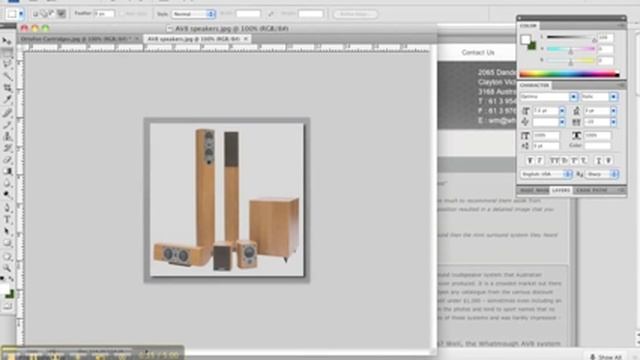Image resolution: width=640 pixels, height=360 pixels.
Task: Open the Style dropdown in options bar
Action: coord(193,14)
